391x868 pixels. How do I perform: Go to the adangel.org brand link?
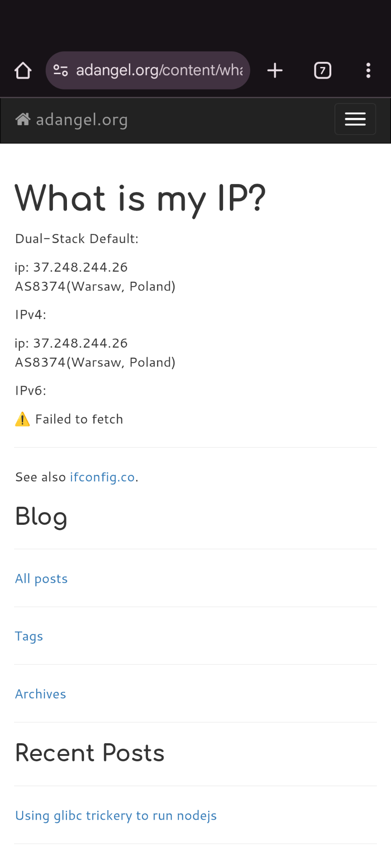[81, 120]
